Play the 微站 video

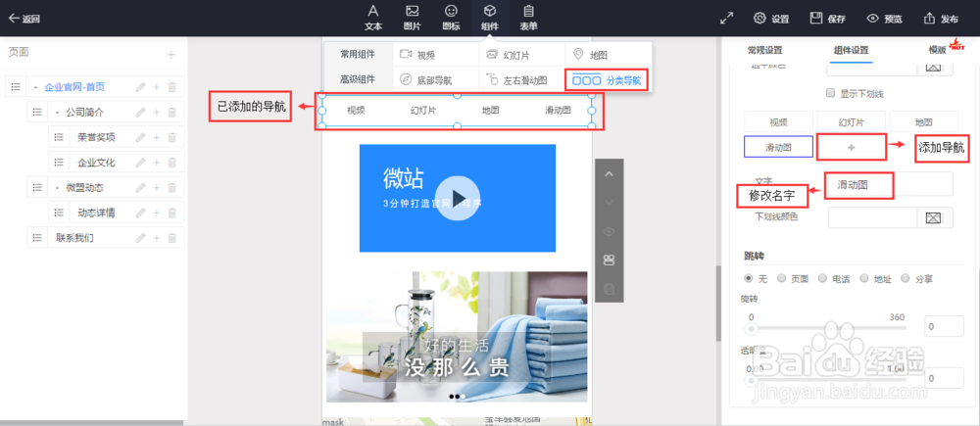click(x=458, y=198)
